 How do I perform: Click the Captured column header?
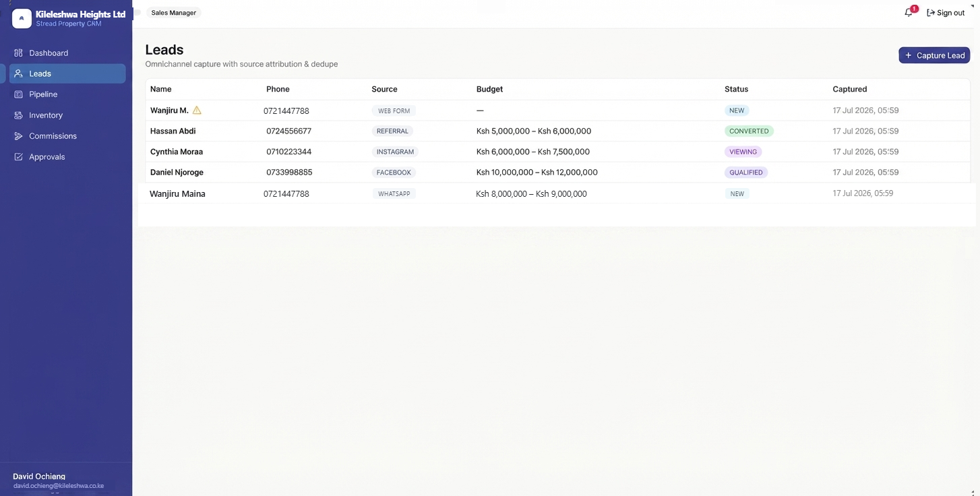tap(850, 89)
